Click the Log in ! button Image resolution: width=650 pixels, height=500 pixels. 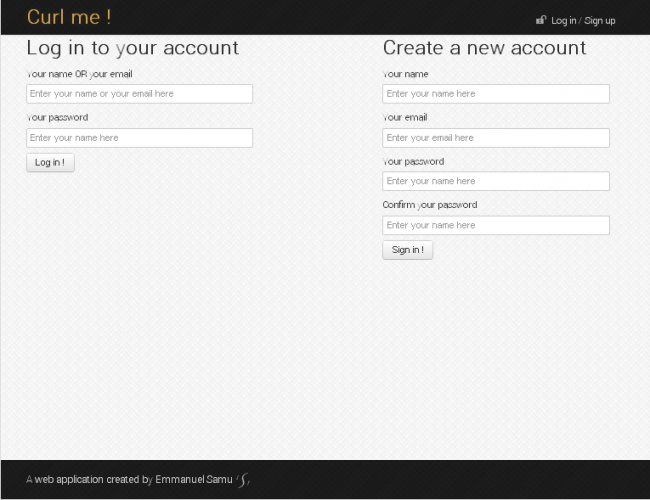coord(50,163)
